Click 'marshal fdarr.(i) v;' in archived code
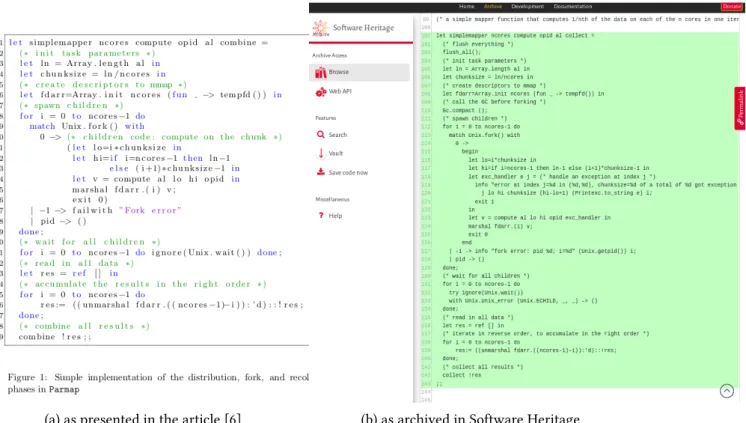 pos(500,226)
